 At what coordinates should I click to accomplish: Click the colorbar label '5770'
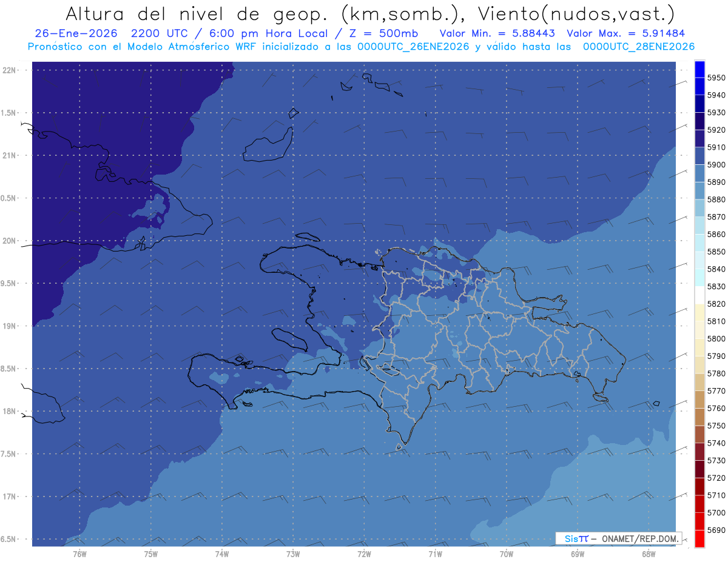tap(716, 391)
